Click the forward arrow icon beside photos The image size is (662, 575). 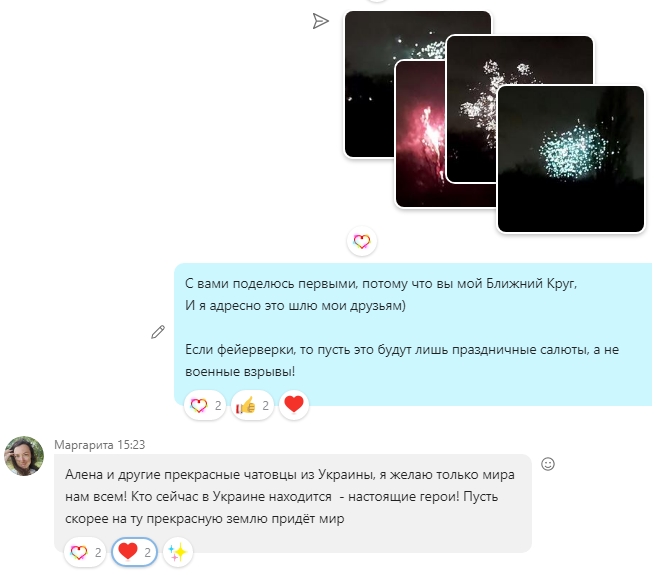click(320, 21)
